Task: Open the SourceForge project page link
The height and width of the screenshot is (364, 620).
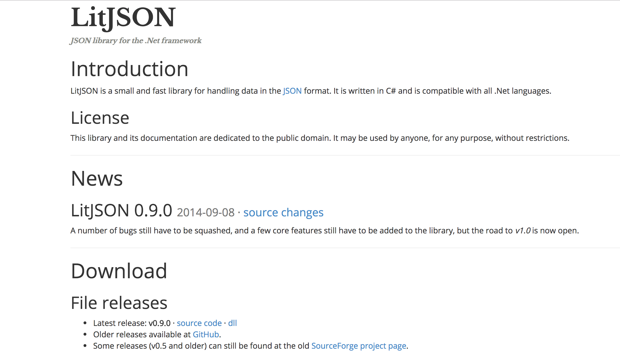Action: pos(359,346)
